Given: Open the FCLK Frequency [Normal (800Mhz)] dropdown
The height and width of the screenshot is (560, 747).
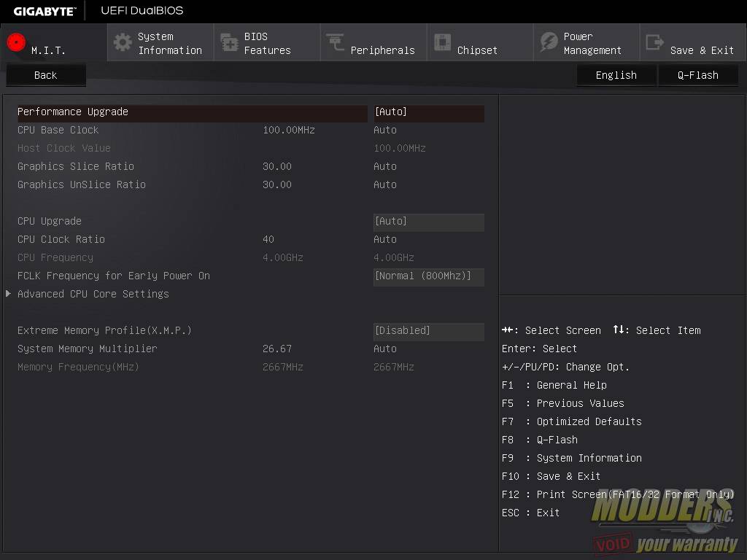Looking at the screenshot, I should pos(429,276).
